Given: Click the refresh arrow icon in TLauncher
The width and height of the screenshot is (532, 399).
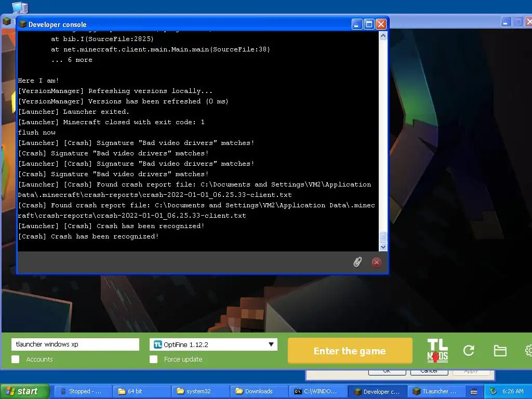Looking at the screenshot, I should point(469,351).
